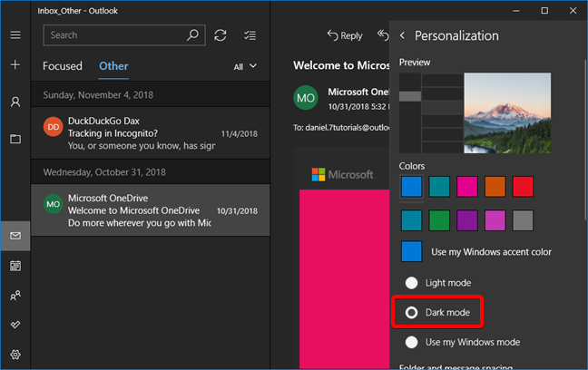Screen dimensions: 588x370
Task: Pick the magenta-violet color swatch
Action: [495, 220]
